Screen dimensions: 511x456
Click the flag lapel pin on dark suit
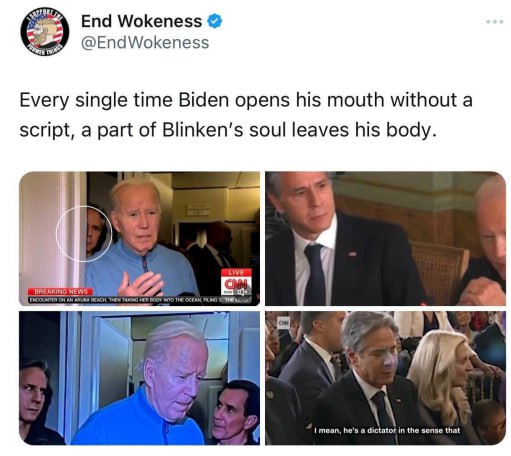tap(353, 254)
